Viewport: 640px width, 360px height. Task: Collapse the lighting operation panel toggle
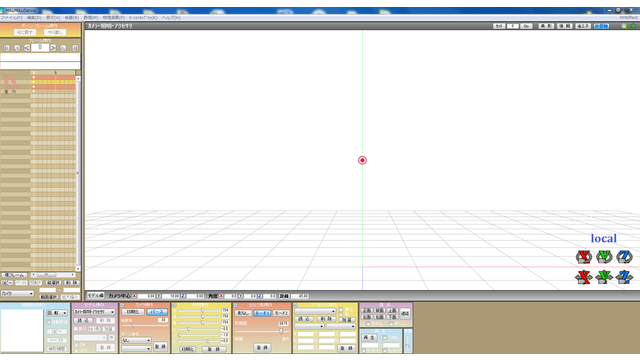(174, 305)
